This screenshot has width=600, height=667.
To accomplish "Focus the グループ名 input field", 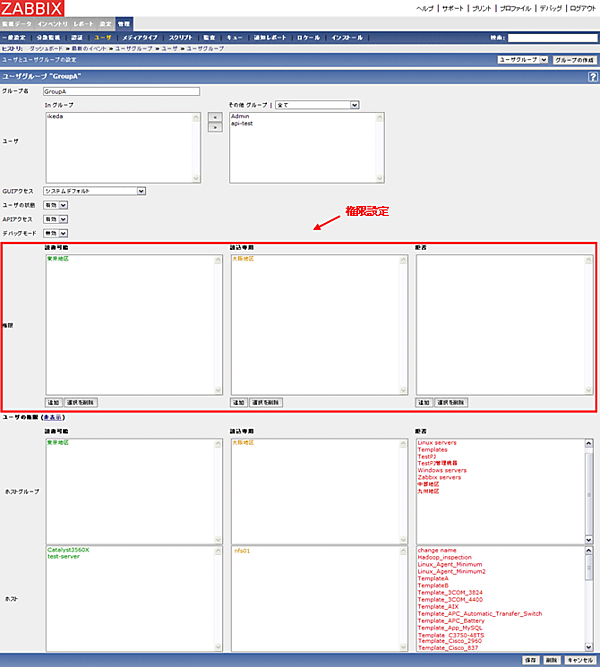I will point(121,91).
